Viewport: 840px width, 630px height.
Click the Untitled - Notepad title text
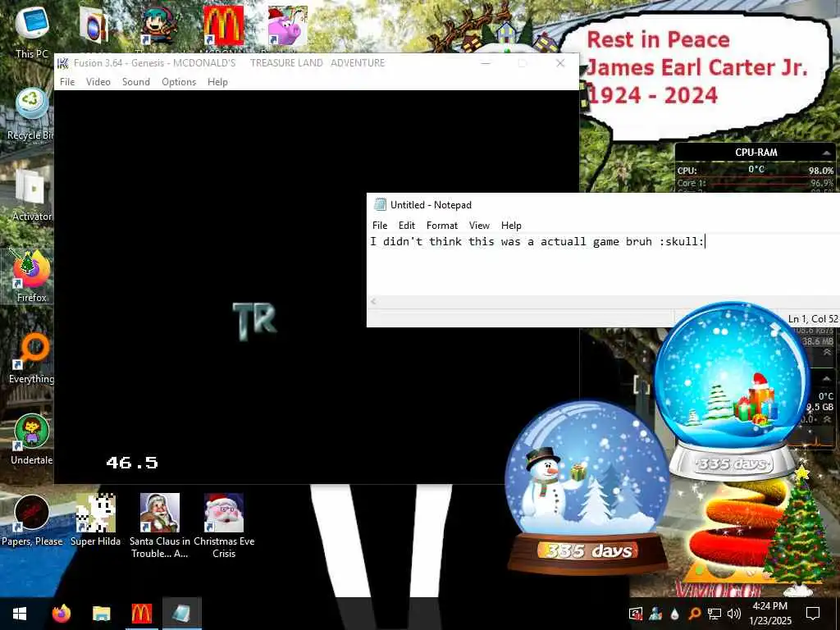click(431, 204)
